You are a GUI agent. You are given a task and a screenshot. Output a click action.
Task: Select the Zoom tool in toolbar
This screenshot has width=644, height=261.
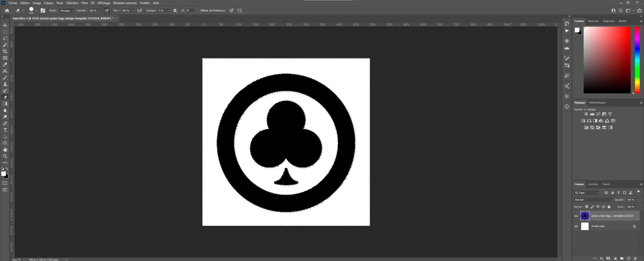(x=5, y=156)
